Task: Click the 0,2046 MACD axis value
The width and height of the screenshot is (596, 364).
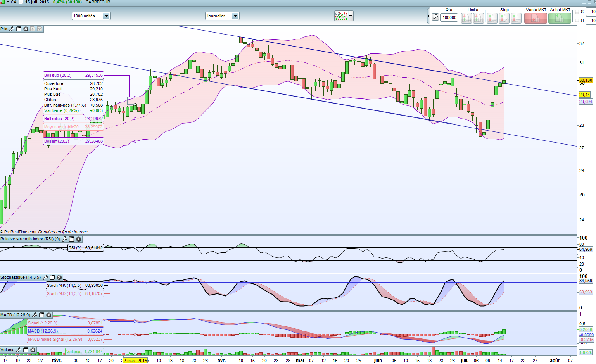Action: click(586, 329)
